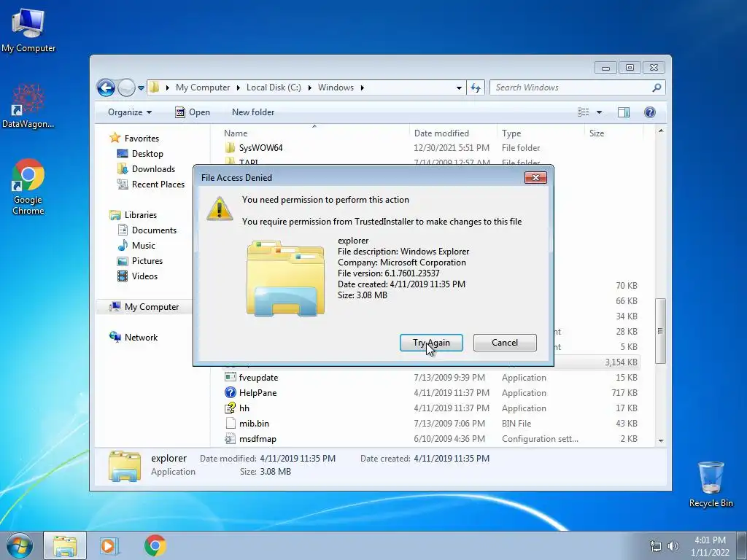747x560 pixels.
Task: Click scrollbar up arrow in file list
Action: pos(661,131)
